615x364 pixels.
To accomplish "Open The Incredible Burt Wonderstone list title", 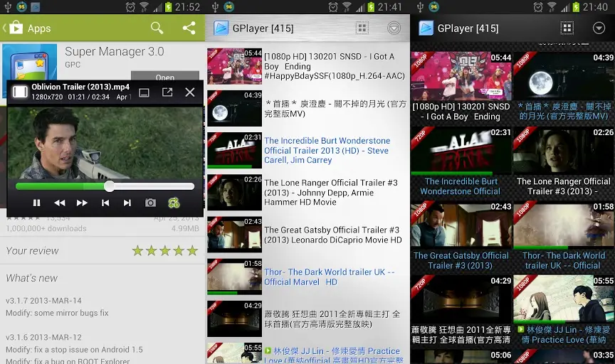I will click(327, 151).
